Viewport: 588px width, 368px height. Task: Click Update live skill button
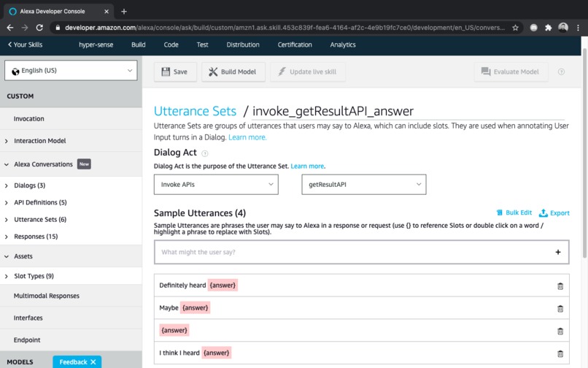[308, 72]
